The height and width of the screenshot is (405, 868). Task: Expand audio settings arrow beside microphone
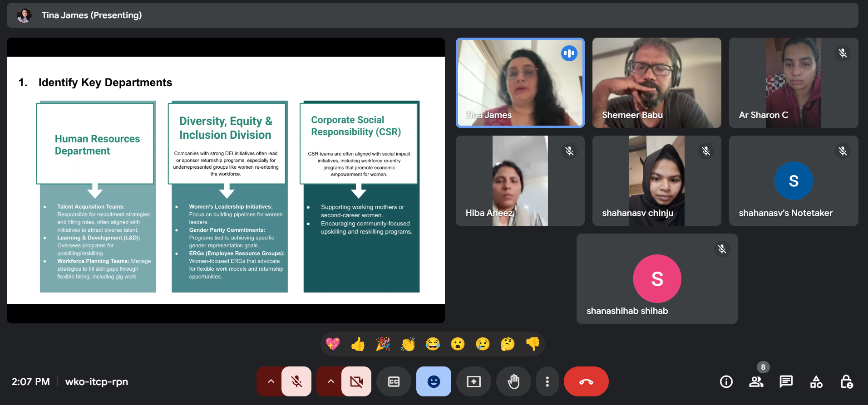pyautogui.click(x=271, y=382)
